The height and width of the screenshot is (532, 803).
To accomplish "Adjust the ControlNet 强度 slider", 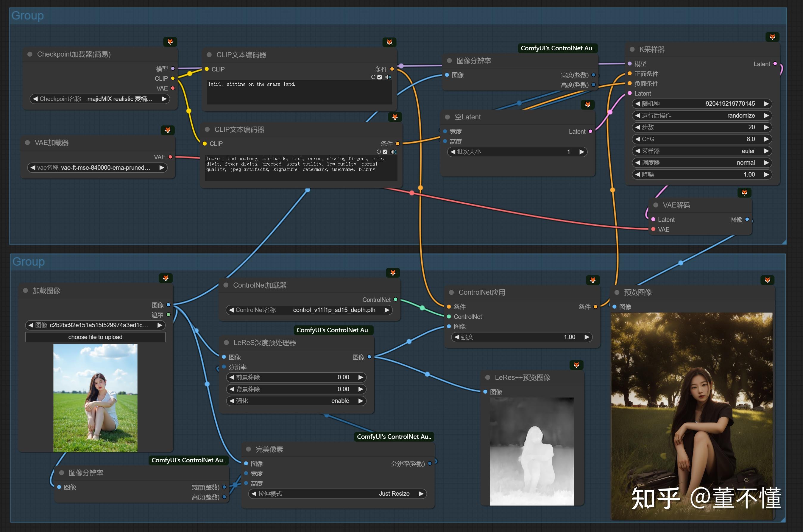I will click(x=522, y=337).
